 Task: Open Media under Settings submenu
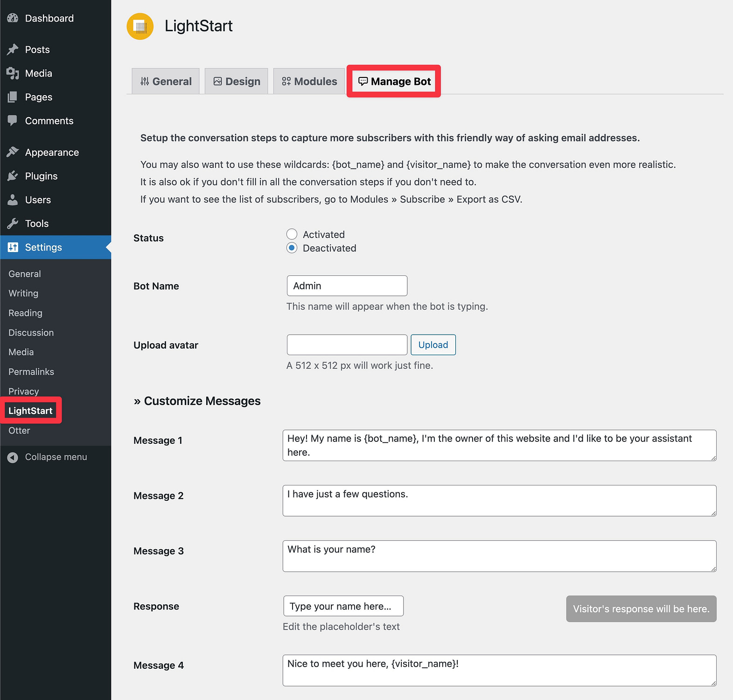pyautogui.click(x=21, y=352)
